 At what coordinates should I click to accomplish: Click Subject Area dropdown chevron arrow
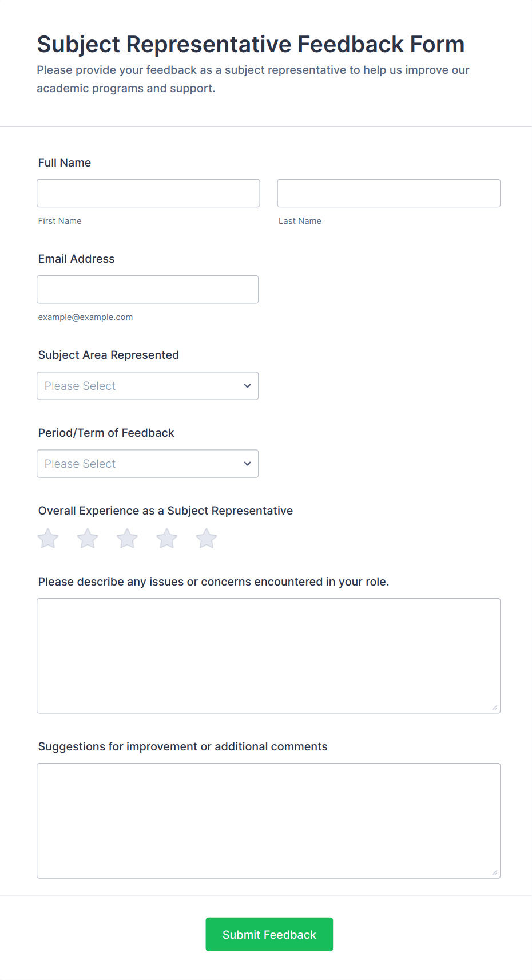click(247, 386)
